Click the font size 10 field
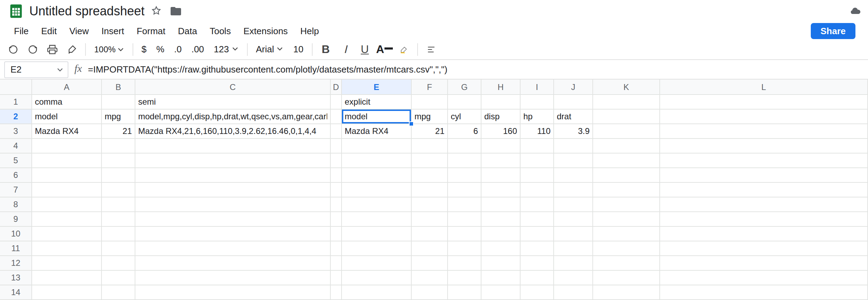The height and width of the screenshot is (300, 868). pyautogui.click(x=298, y=50)
